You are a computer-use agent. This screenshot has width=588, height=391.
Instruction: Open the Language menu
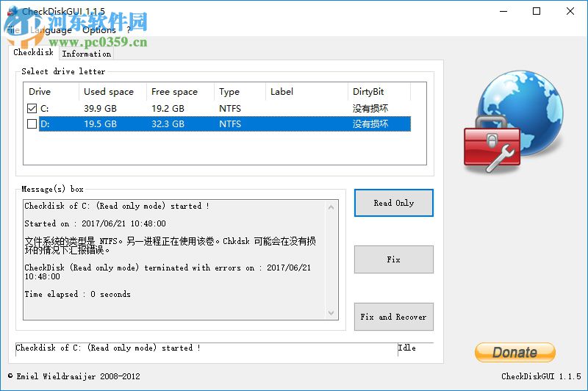pyautogui.click(x=51, y=29)
